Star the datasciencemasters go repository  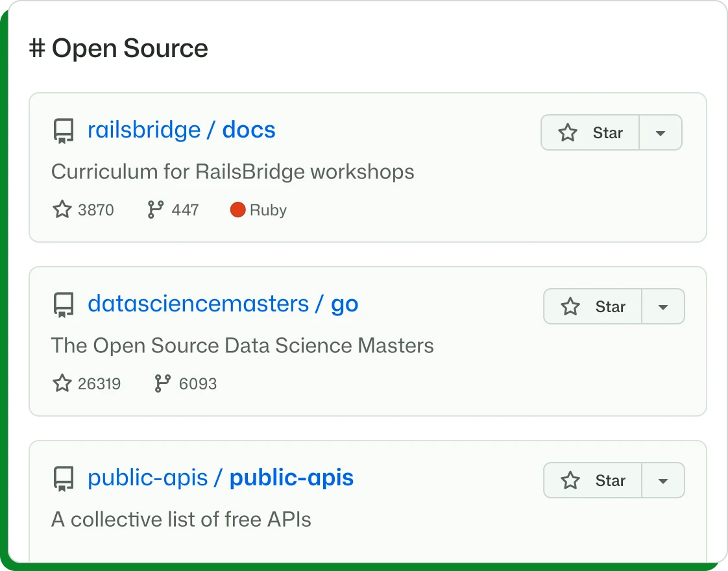tap(593, 306)
